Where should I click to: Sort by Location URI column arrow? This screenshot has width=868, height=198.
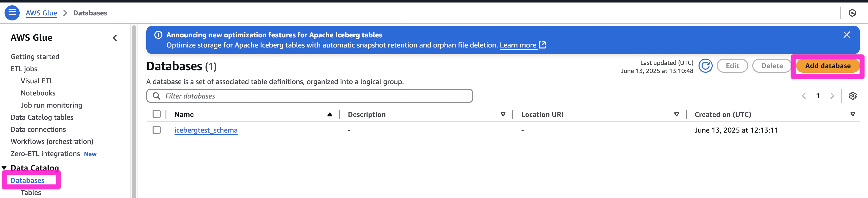tap(676, 114)
